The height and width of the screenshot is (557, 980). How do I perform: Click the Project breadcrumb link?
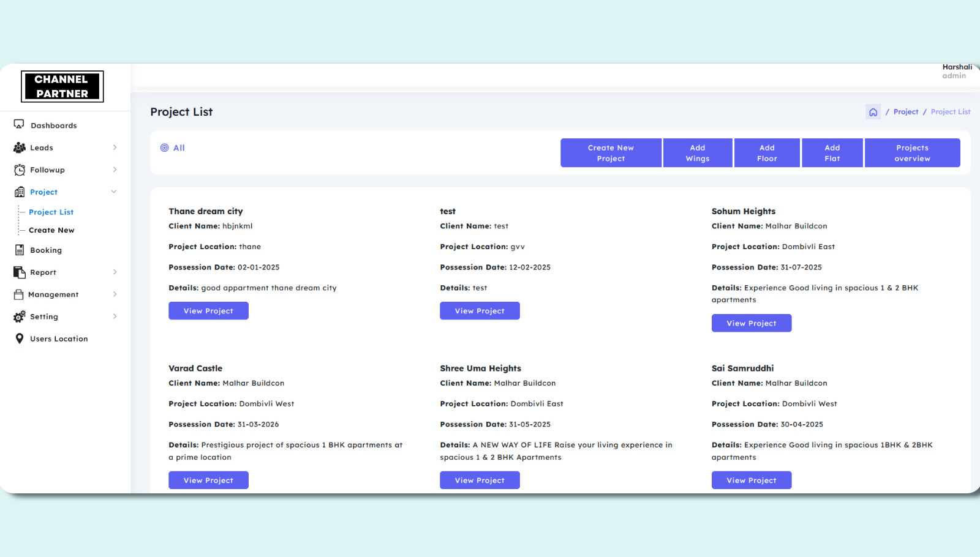coord(905,112)
